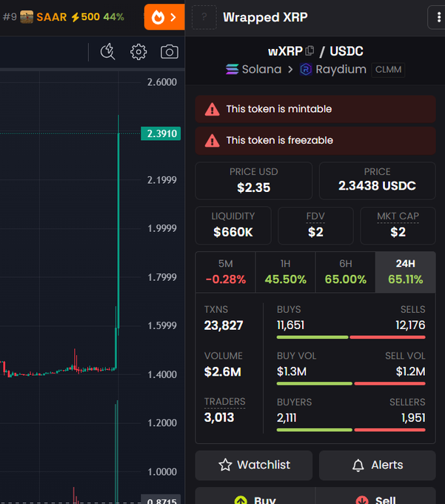Click the Sell button

(375, 497)
